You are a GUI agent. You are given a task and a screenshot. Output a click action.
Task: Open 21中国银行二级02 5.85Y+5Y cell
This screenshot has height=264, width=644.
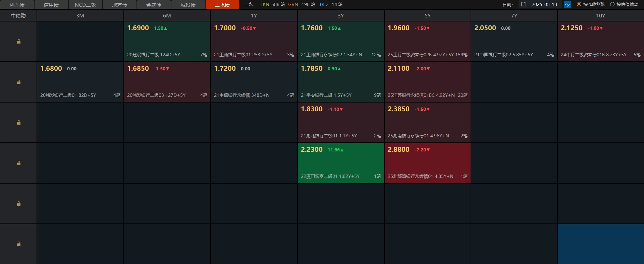[514, 42]
